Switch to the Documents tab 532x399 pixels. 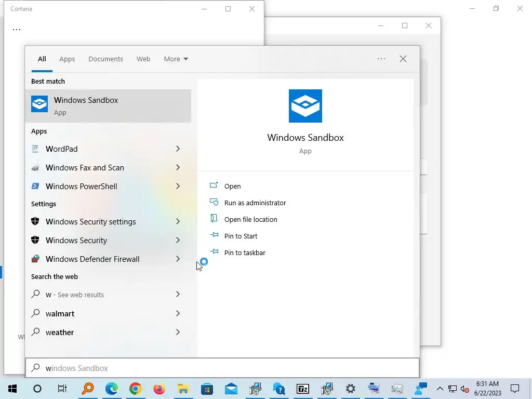coord(106,59)
